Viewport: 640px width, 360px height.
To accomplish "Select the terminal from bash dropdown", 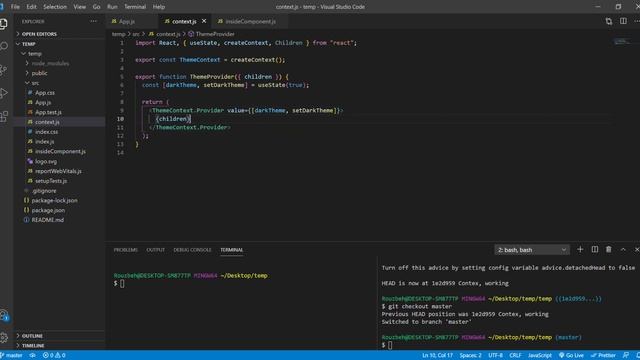I will 531,250.
